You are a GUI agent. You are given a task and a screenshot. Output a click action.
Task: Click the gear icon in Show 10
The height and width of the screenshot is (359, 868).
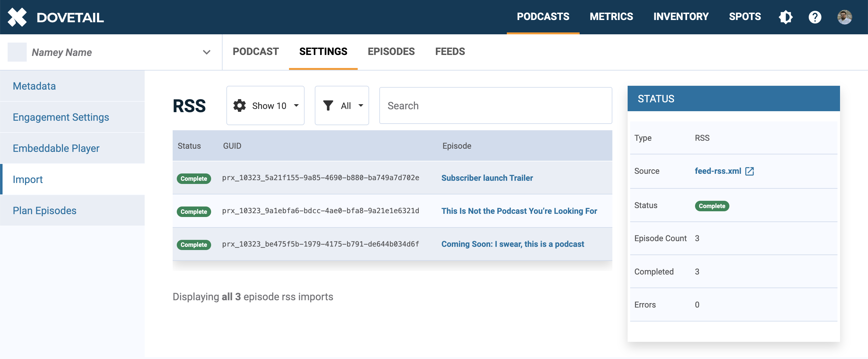click(240, 105)
